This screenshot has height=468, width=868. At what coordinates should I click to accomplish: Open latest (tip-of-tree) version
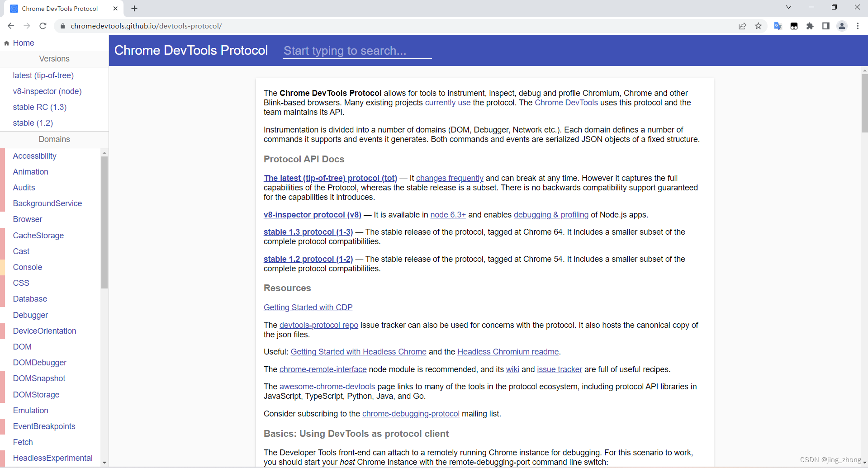click(x=43, y=76)
